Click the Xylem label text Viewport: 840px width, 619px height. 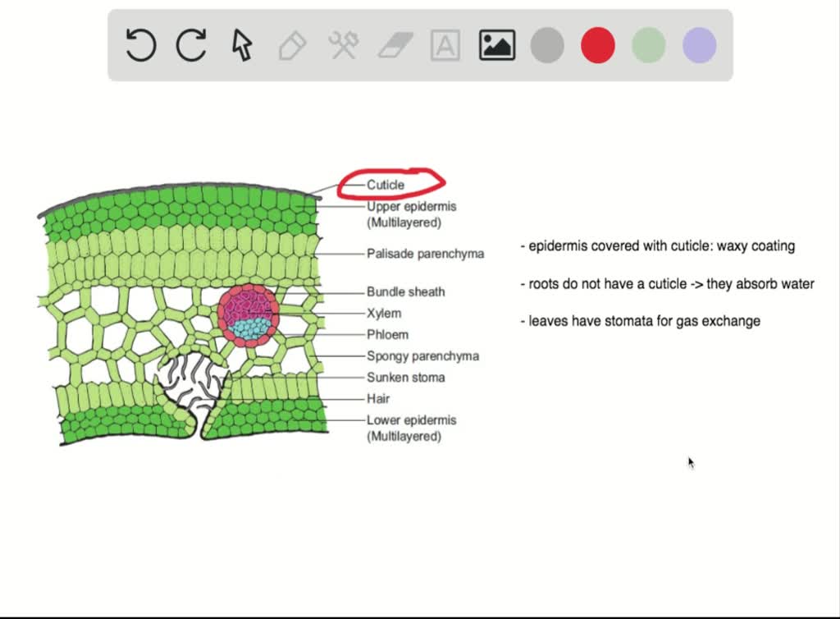(384, 313)
